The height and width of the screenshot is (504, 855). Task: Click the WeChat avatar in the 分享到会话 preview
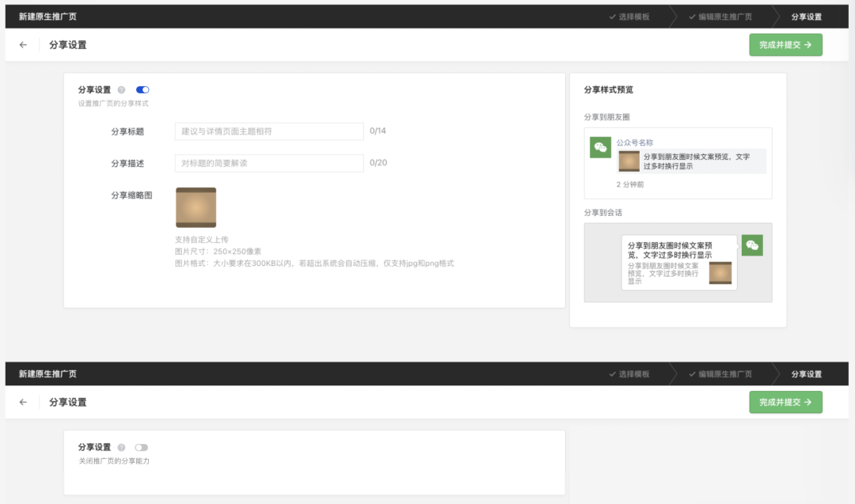(x=752, y=245)
